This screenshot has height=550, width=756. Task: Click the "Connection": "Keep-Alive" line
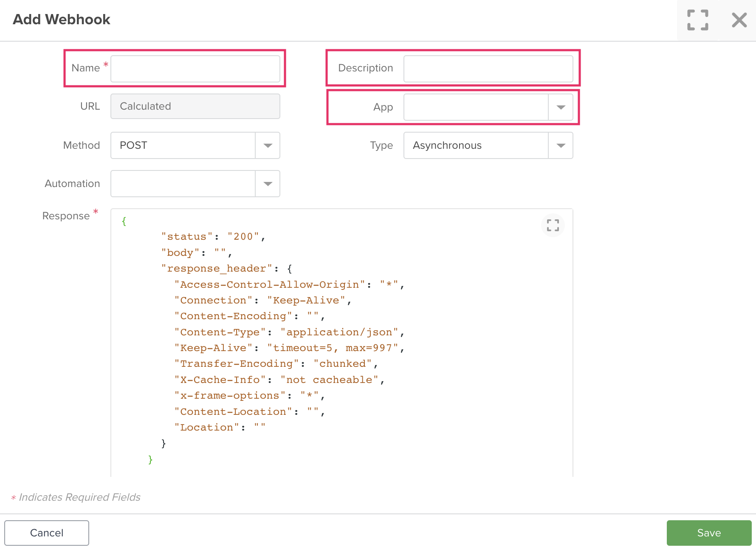[x=263, y=301]
